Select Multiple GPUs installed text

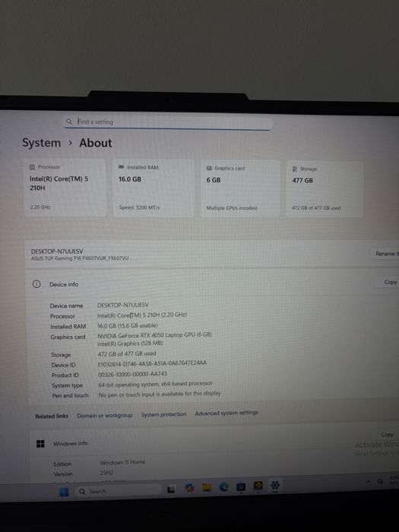232,208
